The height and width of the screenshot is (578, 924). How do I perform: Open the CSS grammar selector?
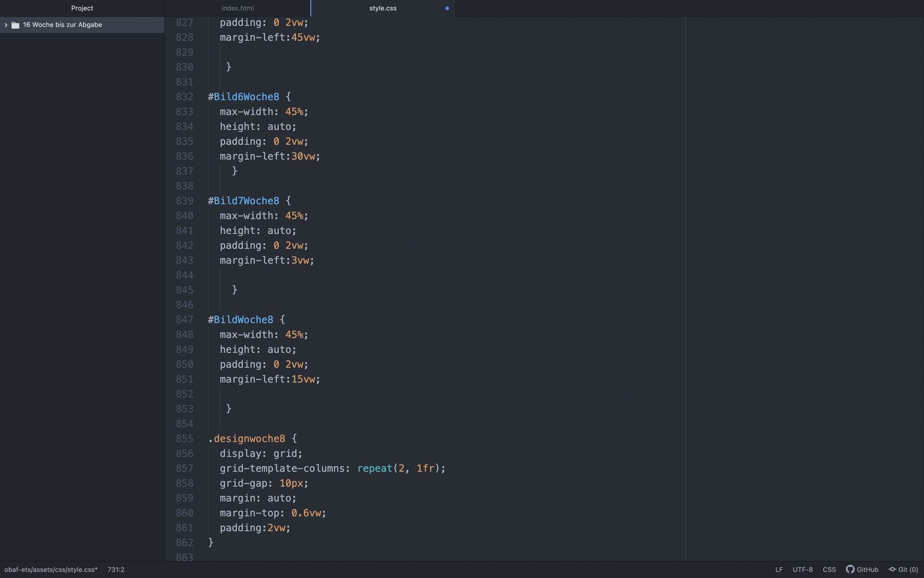click(x=829, y=569)
